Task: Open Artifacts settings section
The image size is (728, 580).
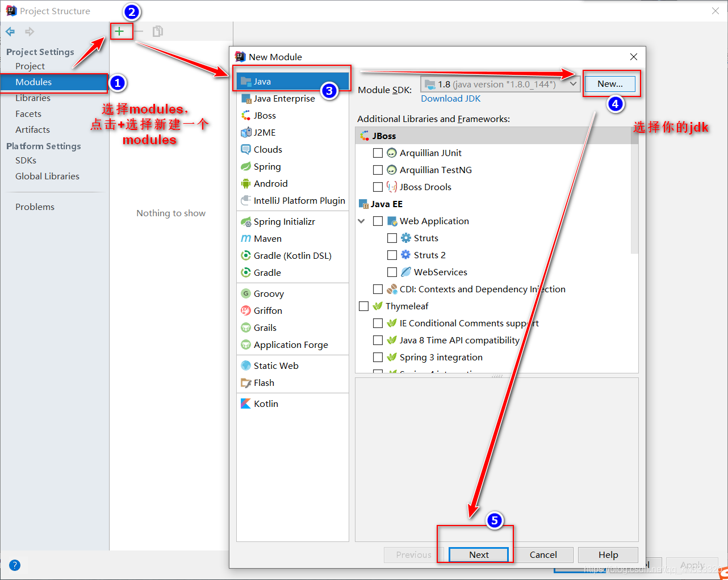Action: click(32, 130)
